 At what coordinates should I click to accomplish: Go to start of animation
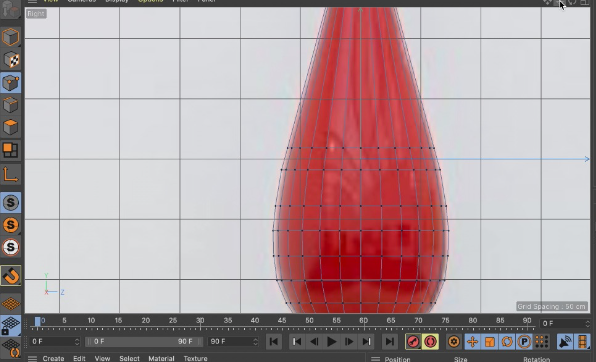point(274,341)
